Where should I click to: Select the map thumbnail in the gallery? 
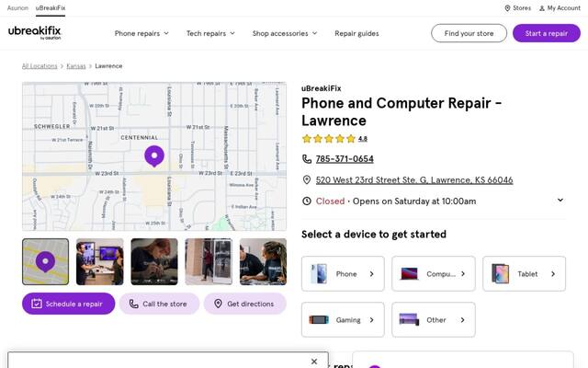click(x=45, y=261)
